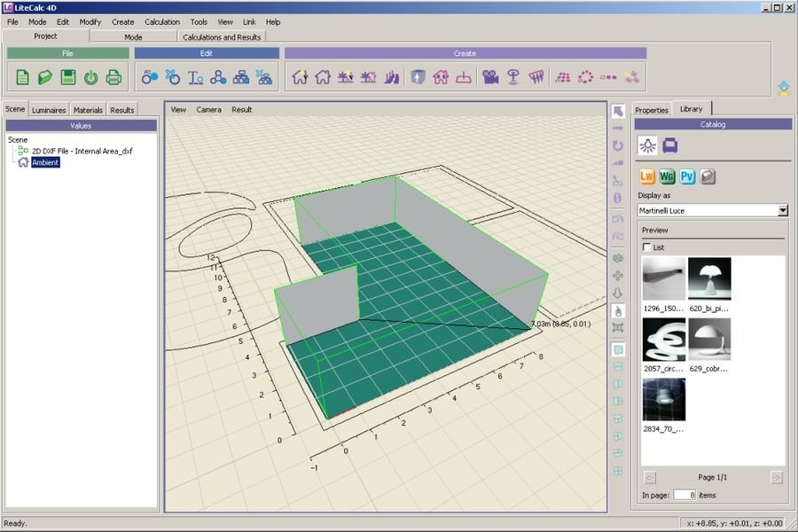
Task: Switch to the Calculations and Results tab
Action: coord(222,37)
